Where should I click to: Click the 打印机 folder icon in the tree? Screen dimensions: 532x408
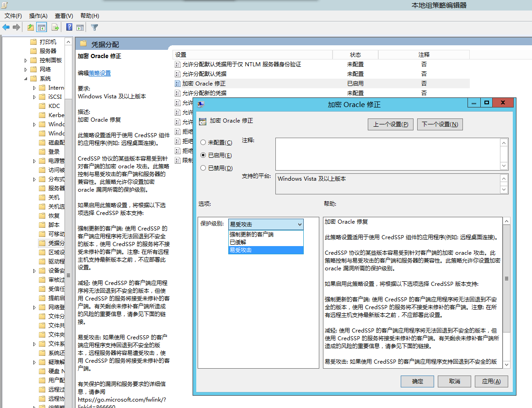33,42
